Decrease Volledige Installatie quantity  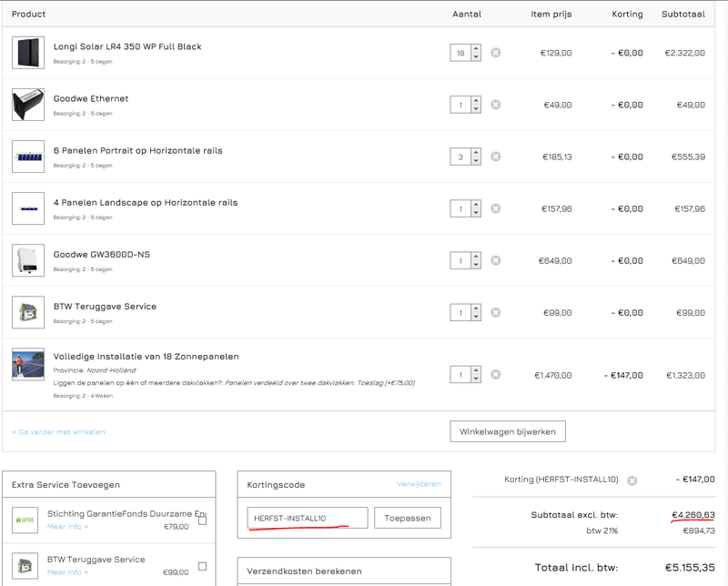coord(476,379)
